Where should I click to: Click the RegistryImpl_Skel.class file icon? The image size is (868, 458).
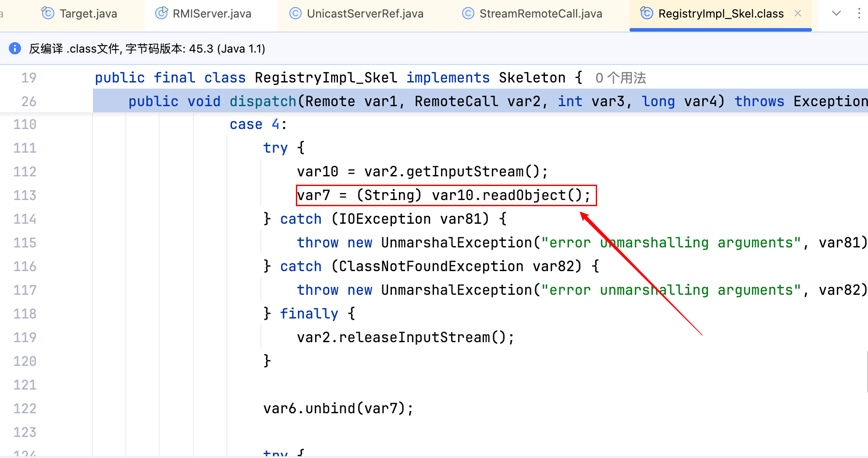click(646, 14)
